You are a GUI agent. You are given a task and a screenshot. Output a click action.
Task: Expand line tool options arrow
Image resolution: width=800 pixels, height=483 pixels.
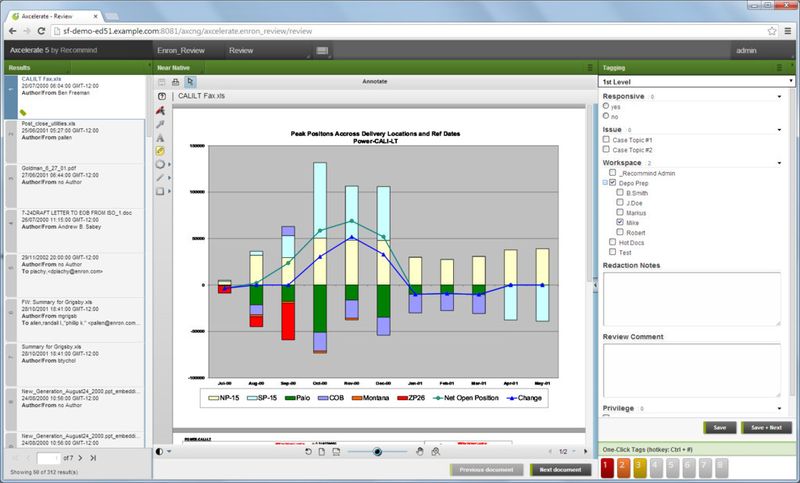(x=169, y=177)
